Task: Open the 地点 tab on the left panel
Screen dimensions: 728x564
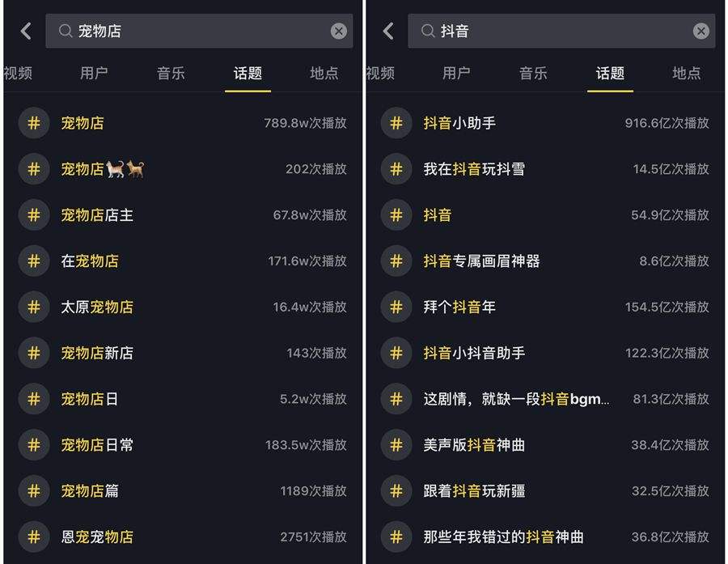Action: click(324, 73)
